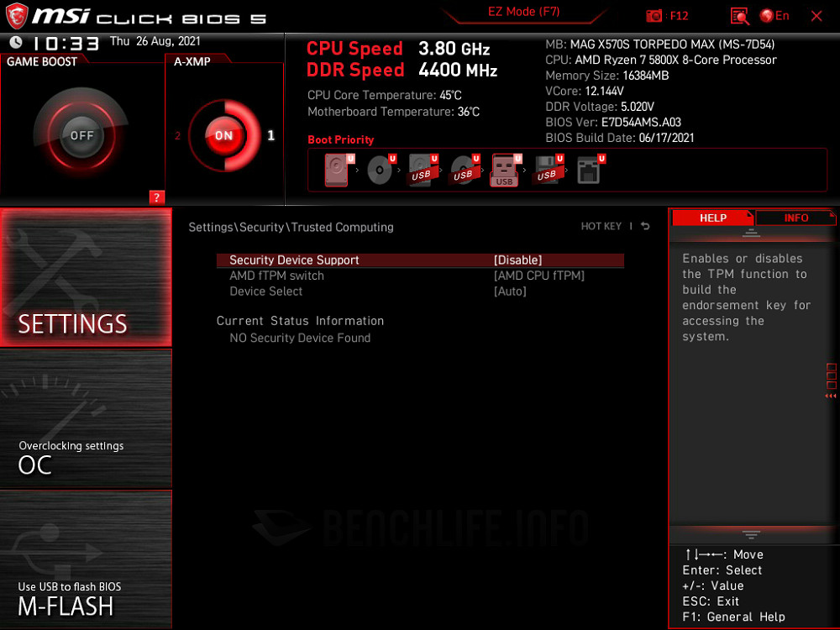Open the search tool in the title bar
840x630 pixels.
click(739, 15)
